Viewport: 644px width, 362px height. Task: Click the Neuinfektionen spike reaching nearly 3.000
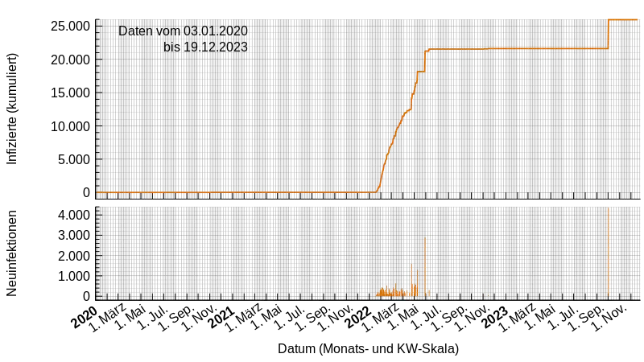coord(425,267)
